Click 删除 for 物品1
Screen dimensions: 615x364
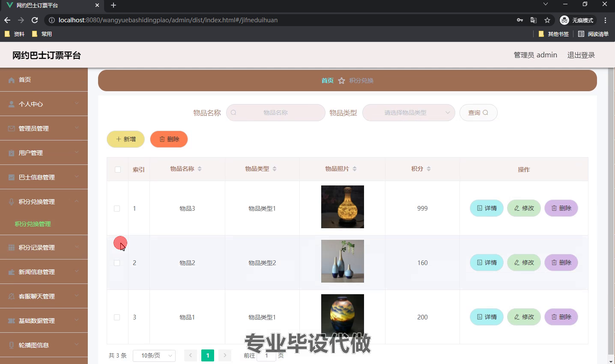(x=561, y=317)
